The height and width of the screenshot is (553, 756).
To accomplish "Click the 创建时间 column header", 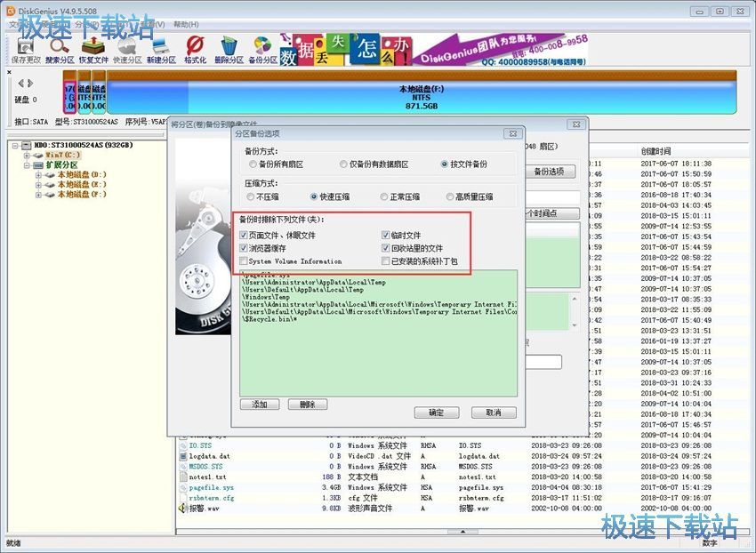I will tap(655, 151).
